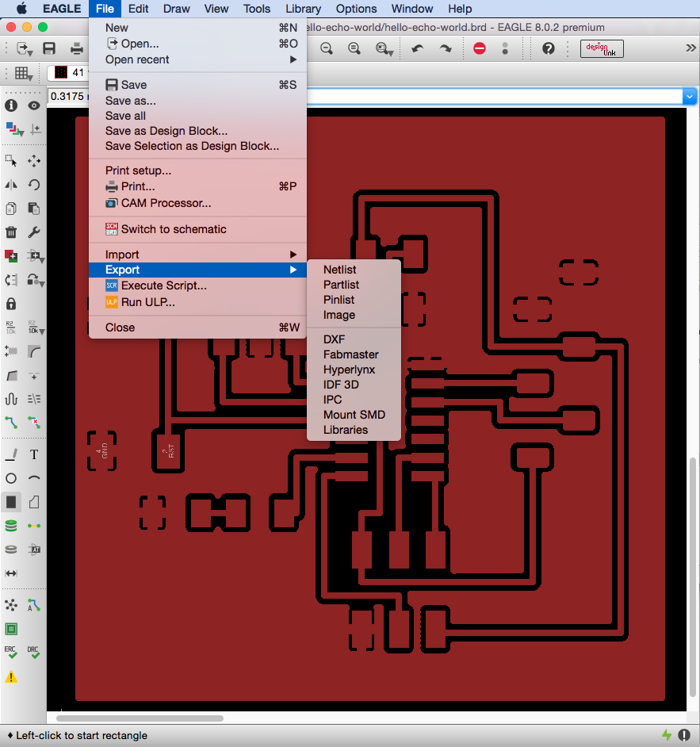
Task: Select the Arc tool
Action: (34, 478)
